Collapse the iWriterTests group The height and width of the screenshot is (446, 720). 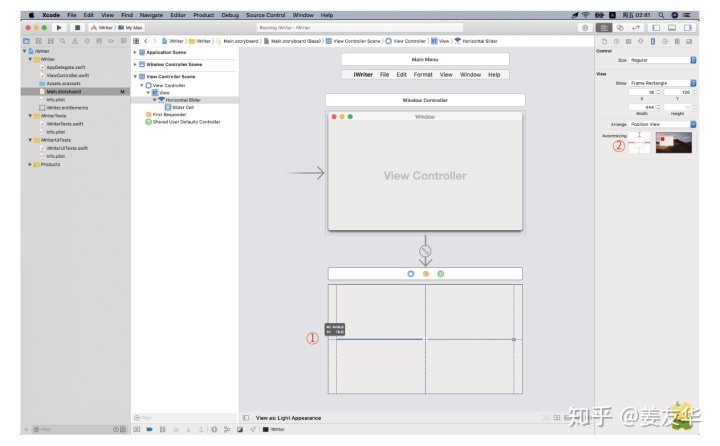click(30, 116)
